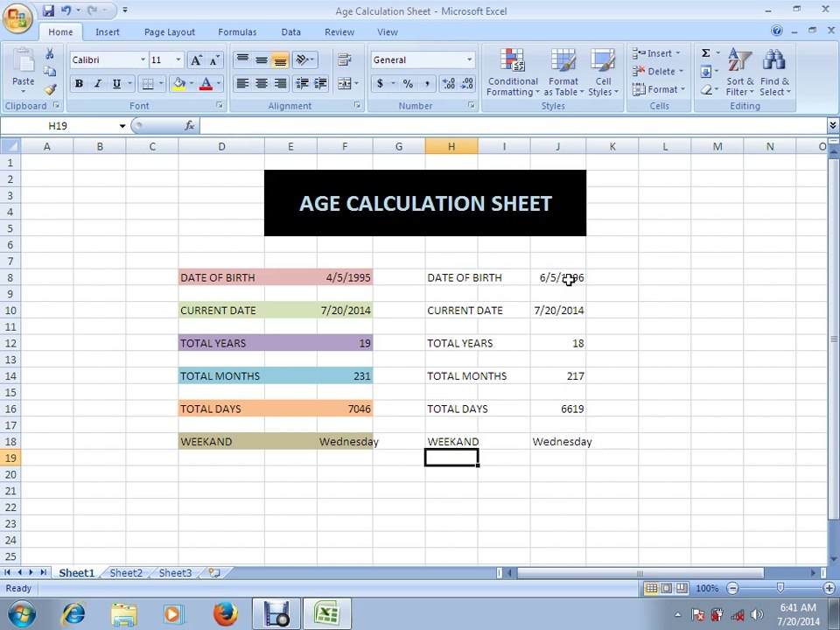
Task: Open the View ribbon tab
Action: 387,32
